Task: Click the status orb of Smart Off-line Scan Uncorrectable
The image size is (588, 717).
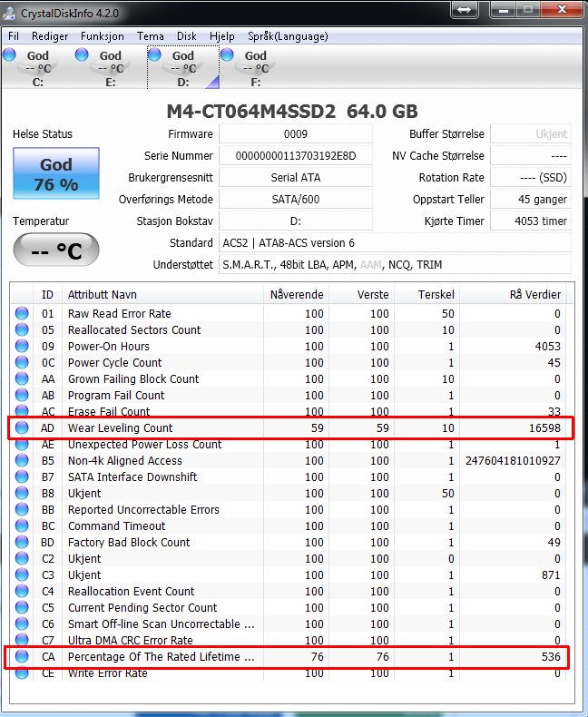Action: click(x=22, y=624)
